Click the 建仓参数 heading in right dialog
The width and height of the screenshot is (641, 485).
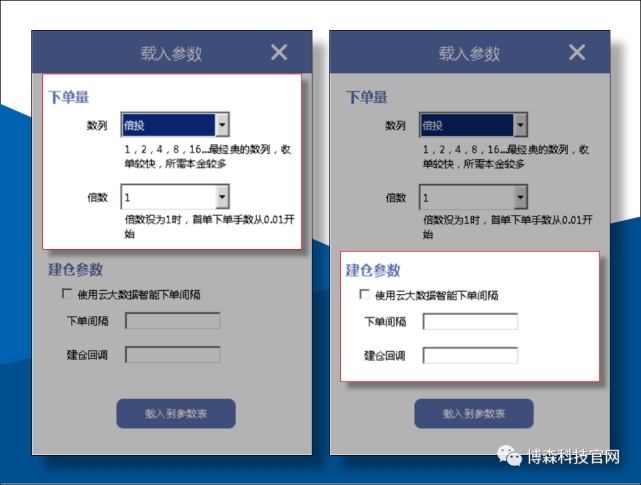click(373, 270)
